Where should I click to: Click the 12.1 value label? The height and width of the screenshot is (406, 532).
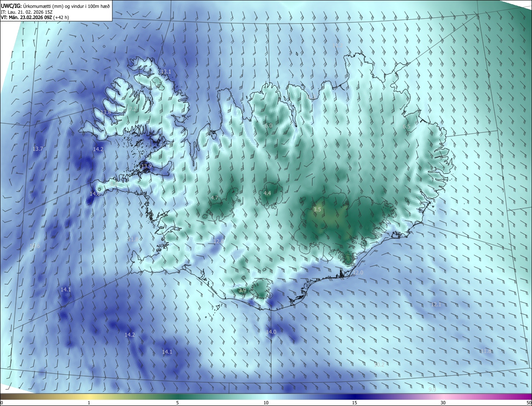point(436,305)
